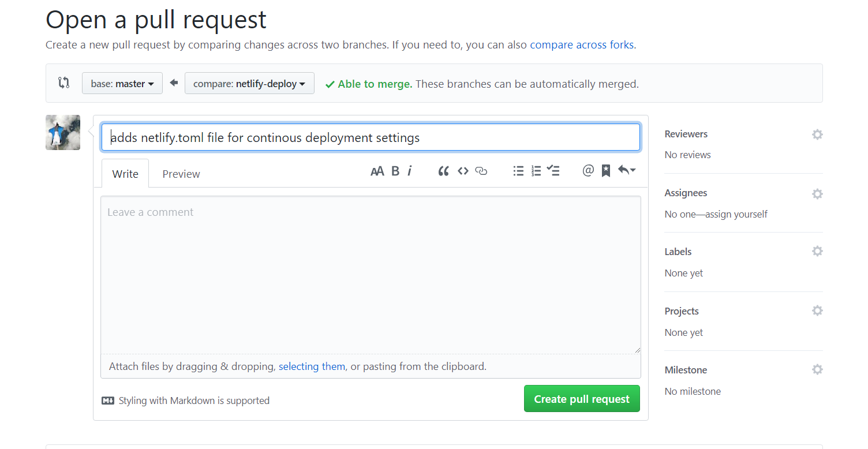This screenshot has width=868, height=449.
Task: Insert a task list
Action: click(553, 171)
